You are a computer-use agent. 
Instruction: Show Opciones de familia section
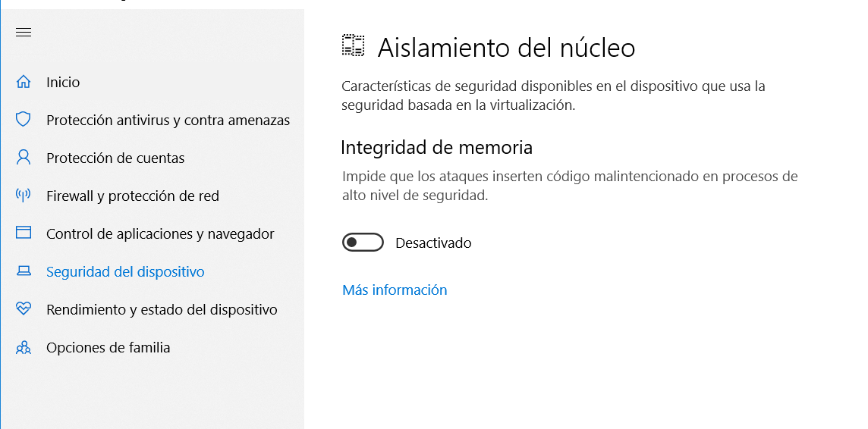tap(108, 347)
